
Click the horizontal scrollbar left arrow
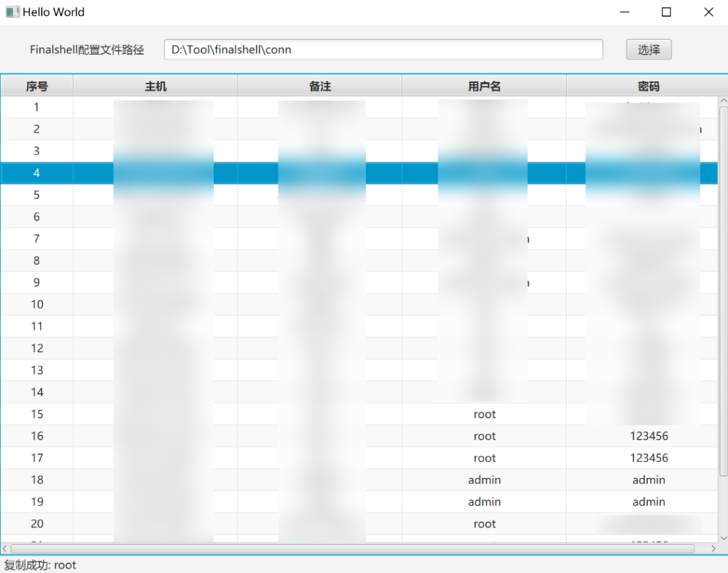tap(5, 549)
